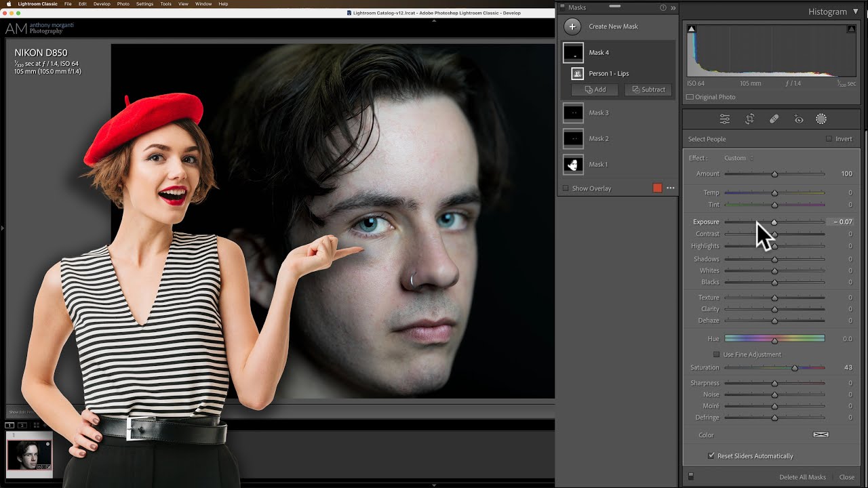The height and width of the screenshot is (488, 868).
Task: Click the Hue color bar slider
Action: pyautogui.click(x=774, y=338)
